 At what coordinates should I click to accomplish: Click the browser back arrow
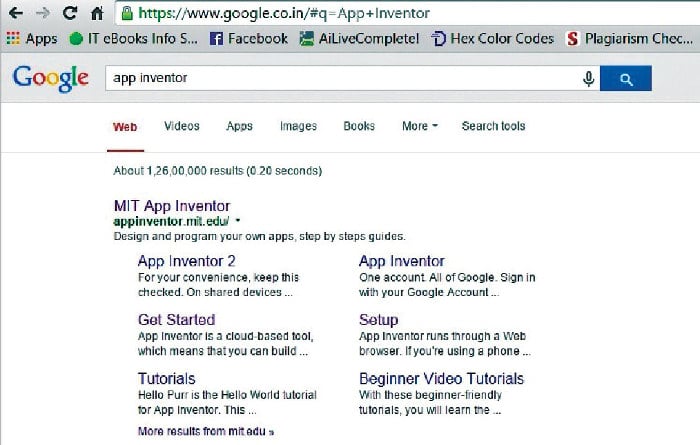(16, 15)
